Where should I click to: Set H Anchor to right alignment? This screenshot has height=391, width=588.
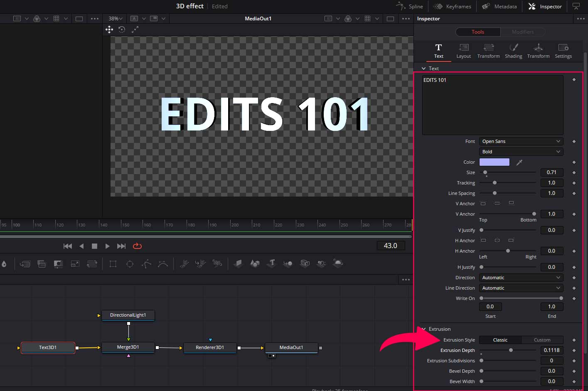tap(511, 240)
